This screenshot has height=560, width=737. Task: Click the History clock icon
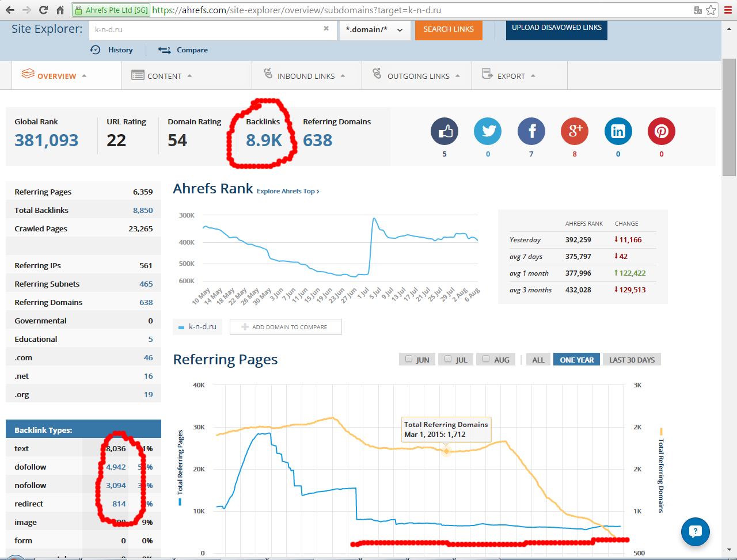coord(96,50)
